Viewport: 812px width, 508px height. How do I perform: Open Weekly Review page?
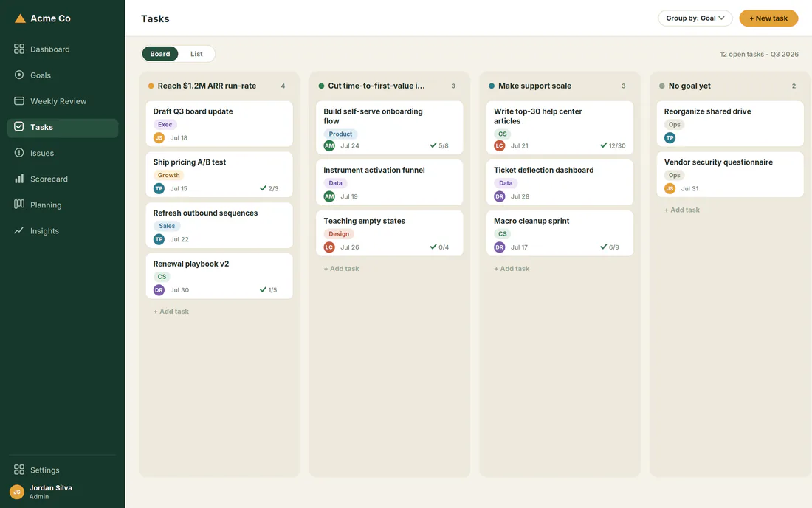(62, 101)
